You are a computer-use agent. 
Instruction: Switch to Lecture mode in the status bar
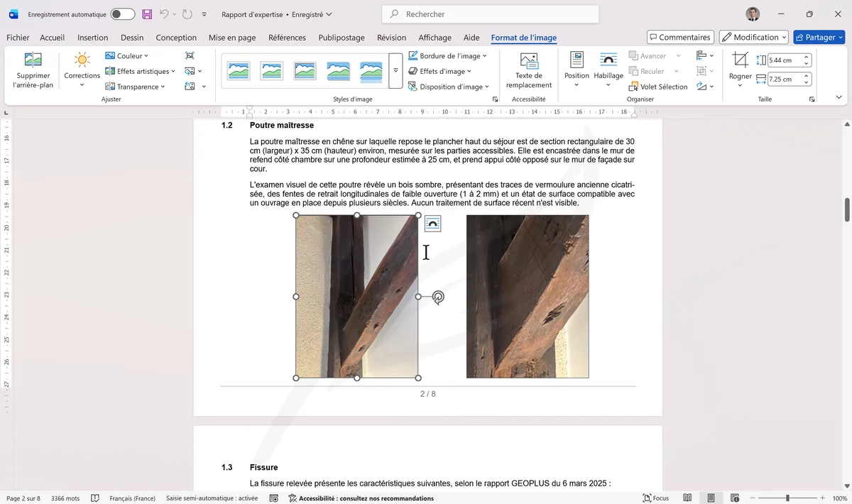coord(687,498)
